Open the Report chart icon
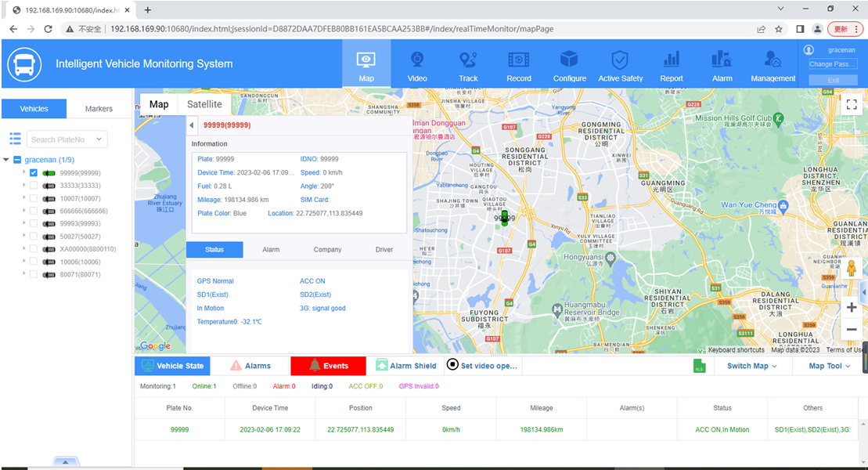This screenshot has height=470, width=868. [672, 60]
